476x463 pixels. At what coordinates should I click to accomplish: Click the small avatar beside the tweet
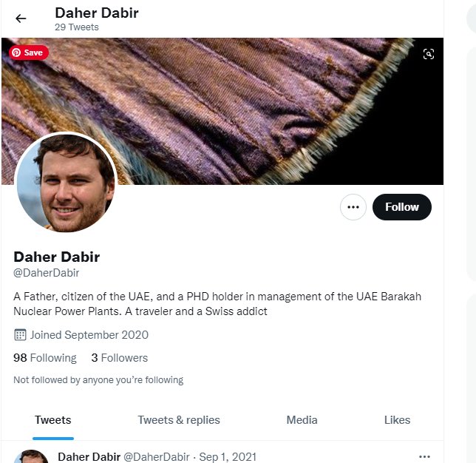pyautogui.click(x=31, y=456)
